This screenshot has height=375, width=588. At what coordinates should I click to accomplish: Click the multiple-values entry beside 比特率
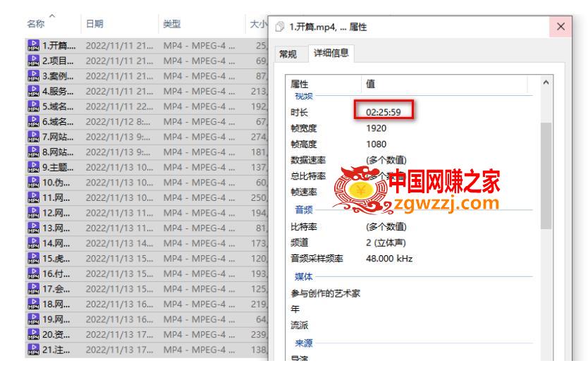[386, 227]
